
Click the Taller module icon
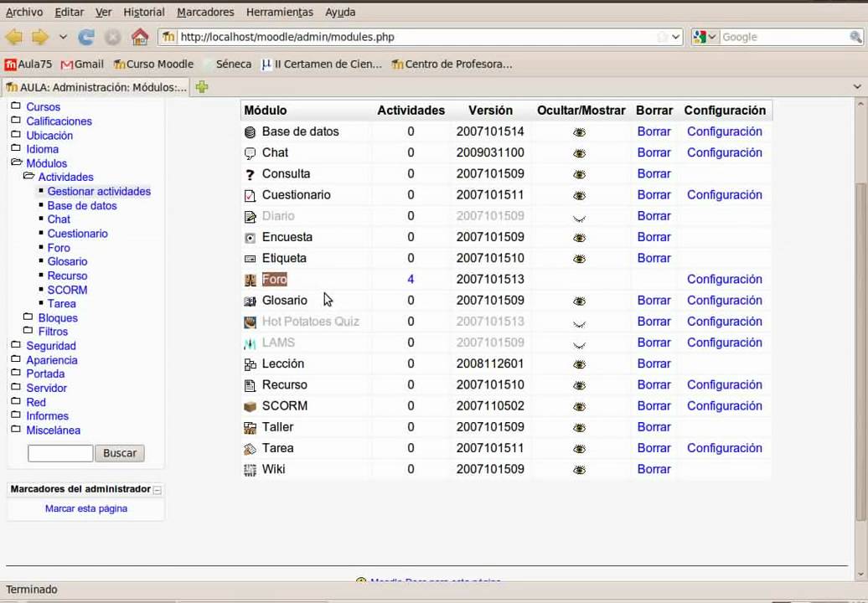click(251, 428)
